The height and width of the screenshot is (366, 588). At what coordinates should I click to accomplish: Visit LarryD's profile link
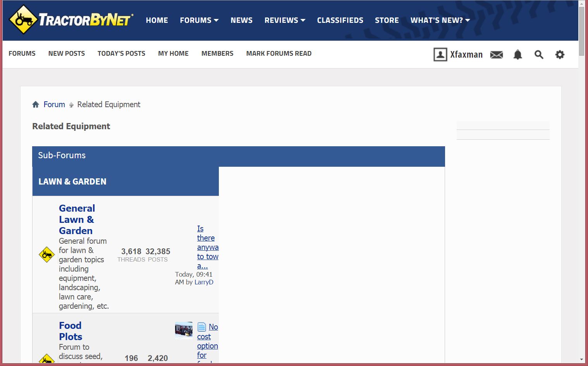click(x=204, y=282)
